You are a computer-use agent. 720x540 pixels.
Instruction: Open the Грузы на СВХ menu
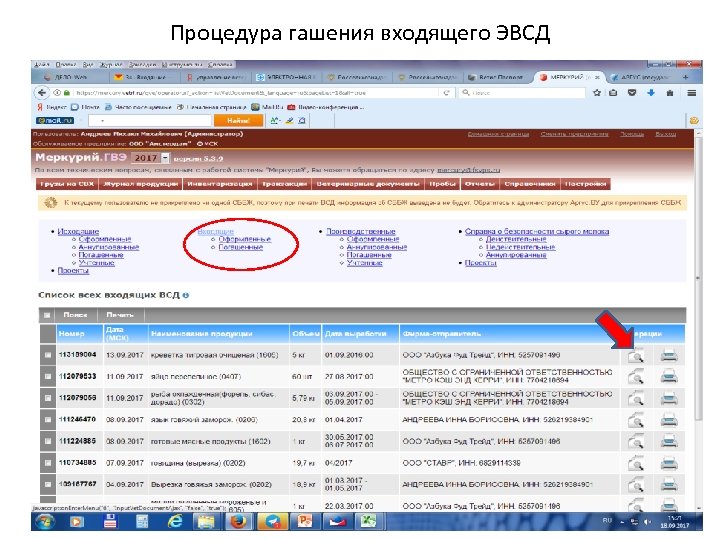coord(67,184)
